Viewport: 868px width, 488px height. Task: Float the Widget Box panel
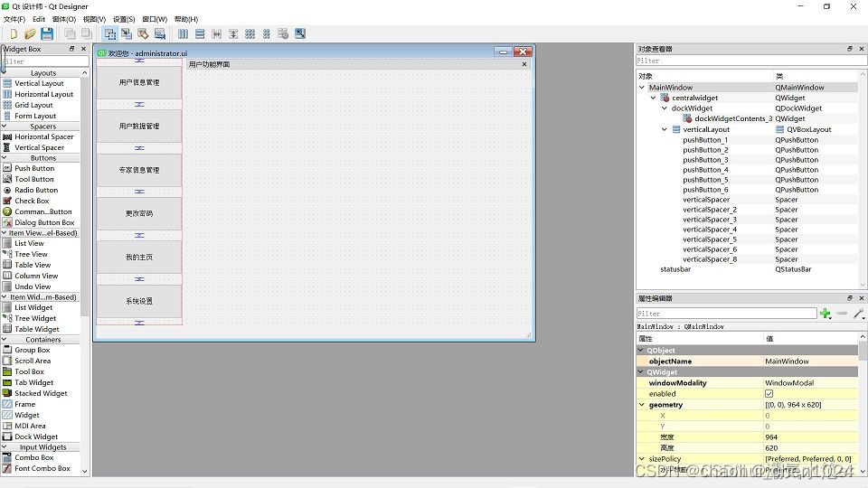(x=72, y=49)
